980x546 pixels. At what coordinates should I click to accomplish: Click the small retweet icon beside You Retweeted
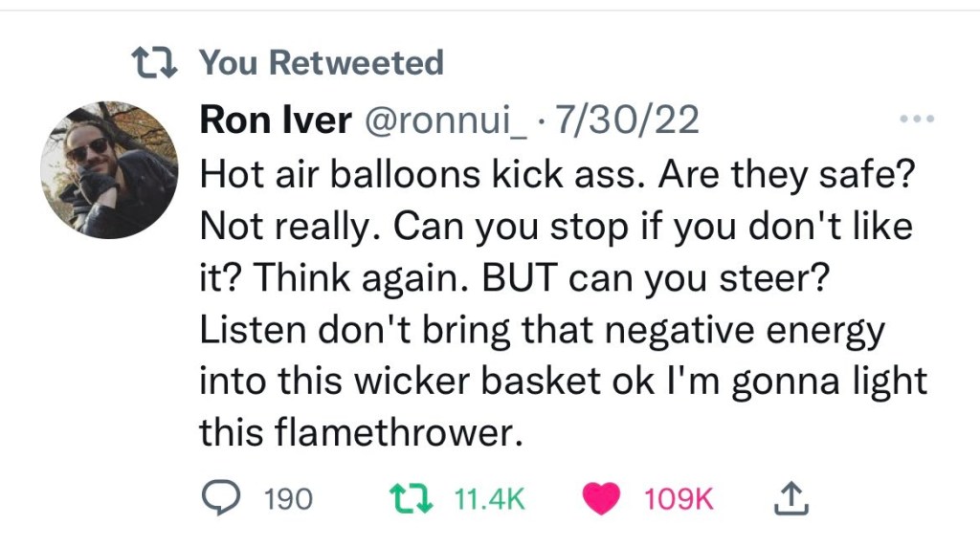pos(156,64)
